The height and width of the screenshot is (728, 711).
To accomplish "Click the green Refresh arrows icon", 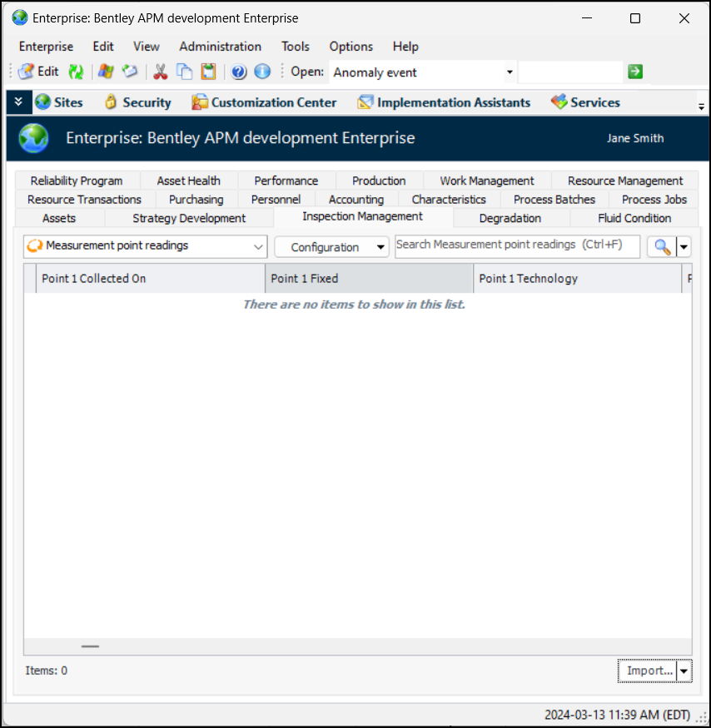I will 76,72.
